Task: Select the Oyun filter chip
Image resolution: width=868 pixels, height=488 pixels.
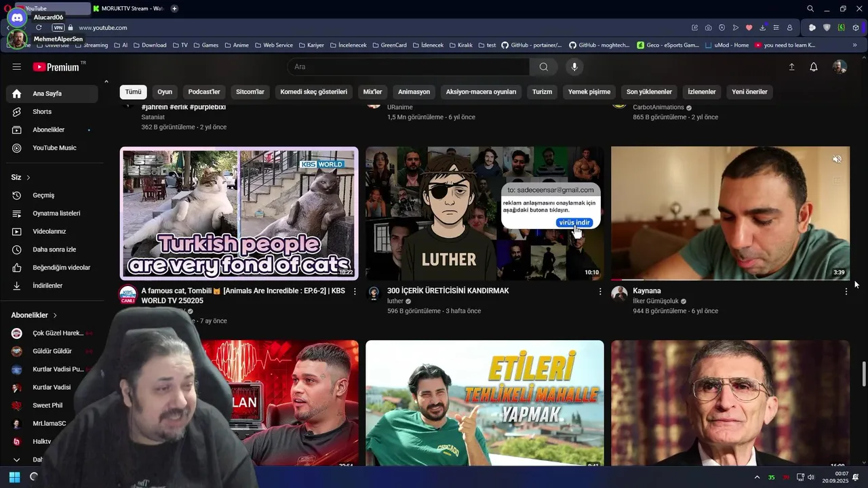Action: click(165, 91)
